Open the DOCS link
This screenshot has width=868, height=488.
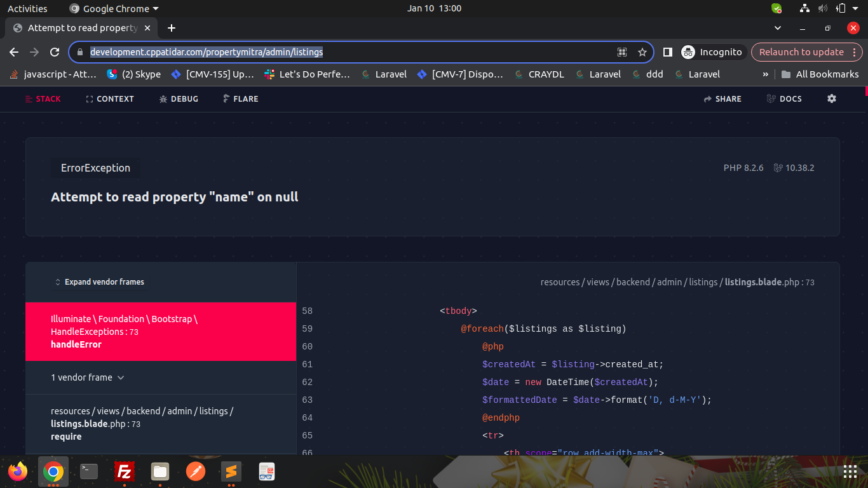tap(784, 99)
